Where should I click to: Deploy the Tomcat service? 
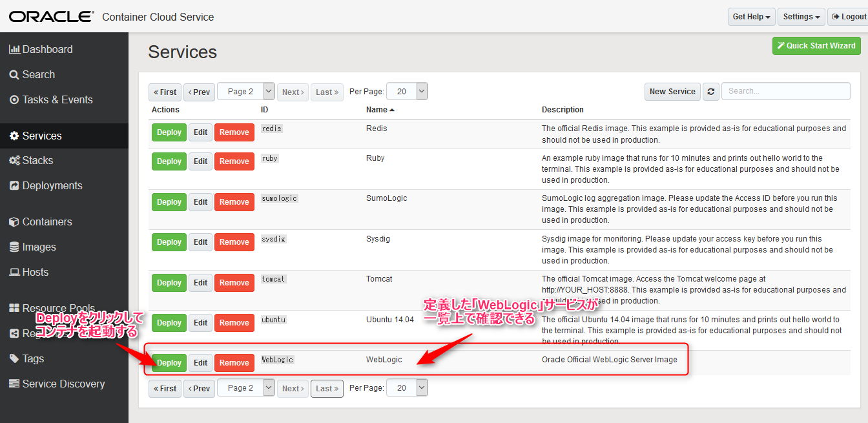pos(169,283)
